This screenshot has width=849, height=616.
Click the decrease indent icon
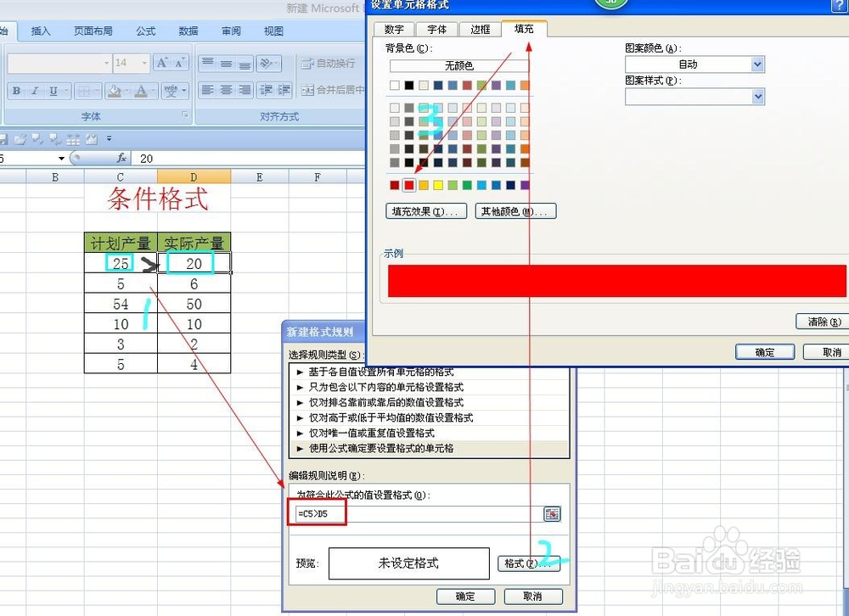266,90
